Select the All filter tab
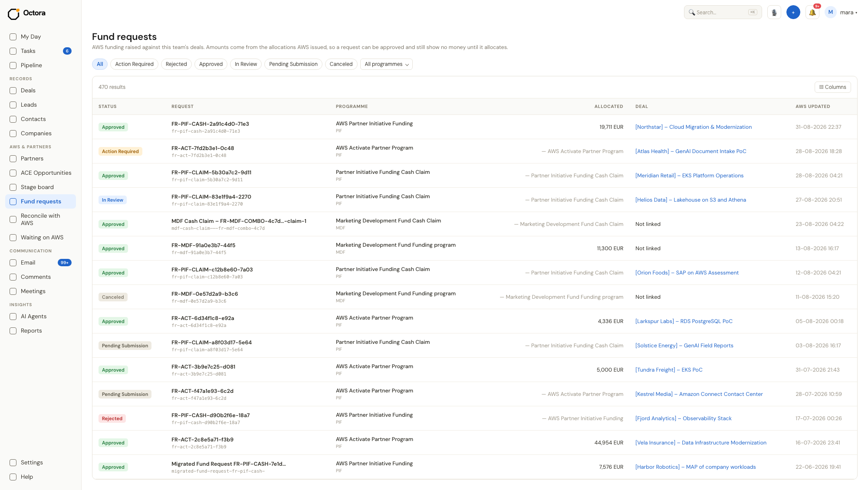This screenshot has height=490, width=868. [100, 64]
